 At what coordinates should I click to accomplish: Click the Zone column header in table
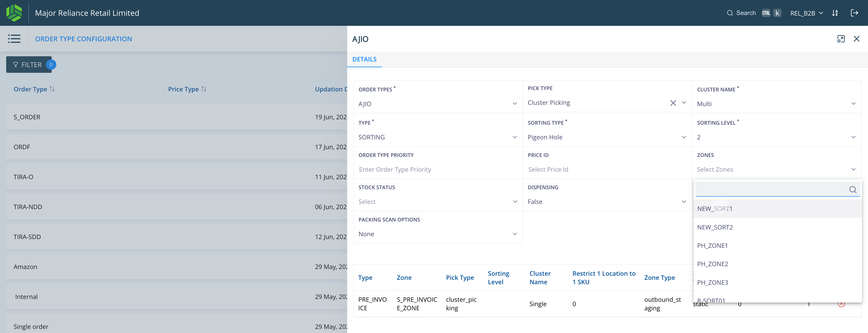click(404, 278)
